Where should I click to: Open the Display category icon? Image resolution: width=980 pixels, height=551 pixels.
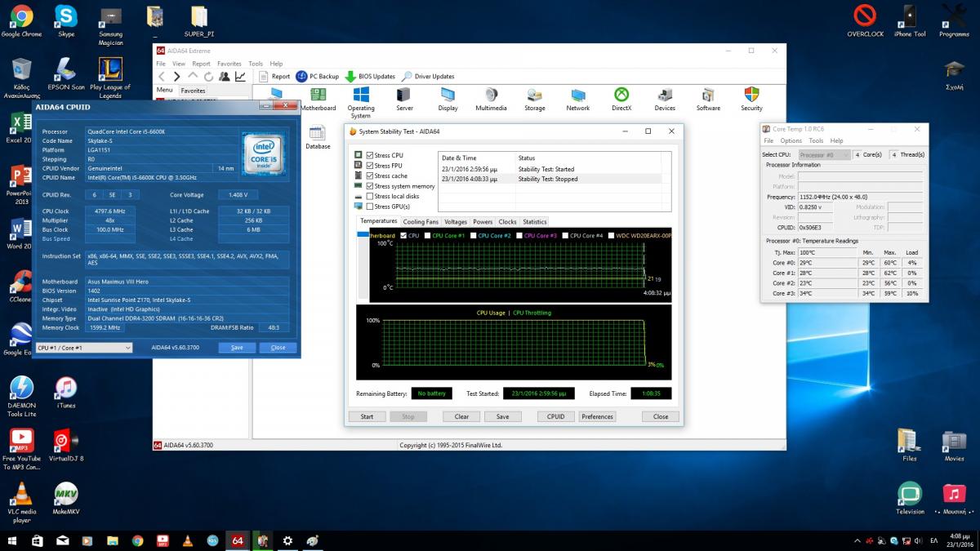(x=448, y=100)
